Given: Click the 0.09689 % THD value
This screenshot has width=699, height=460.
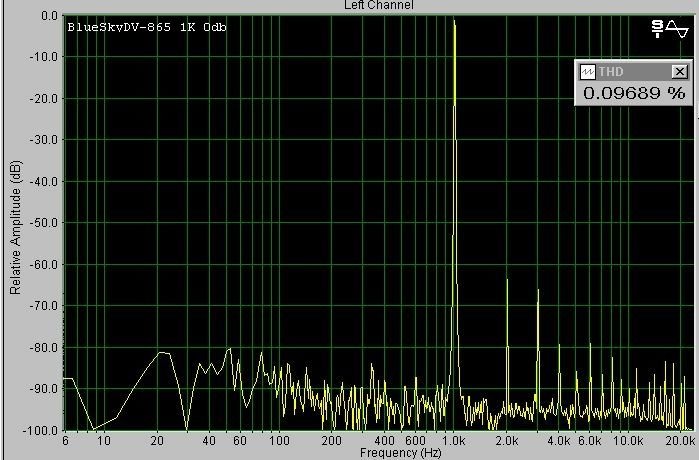Looking at the screenshot, I should [x=634, y=93].
